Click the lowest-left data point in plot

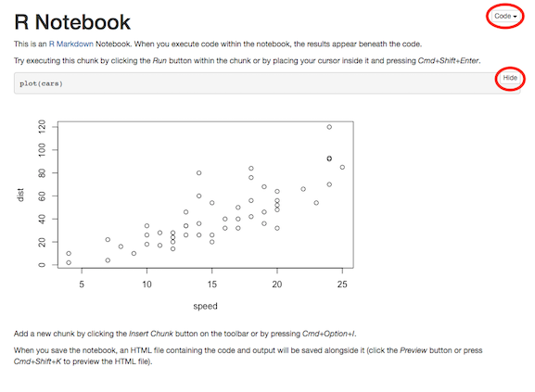(x=69, y=263)
